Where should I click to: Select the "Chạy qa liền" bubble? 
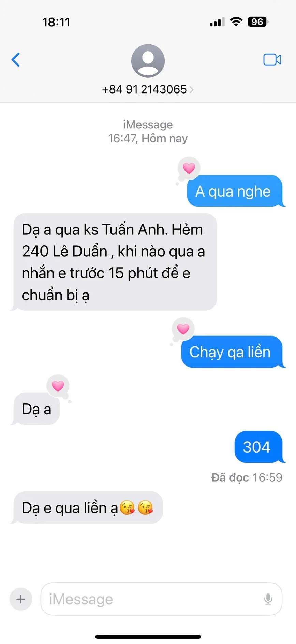coord(232,352)
